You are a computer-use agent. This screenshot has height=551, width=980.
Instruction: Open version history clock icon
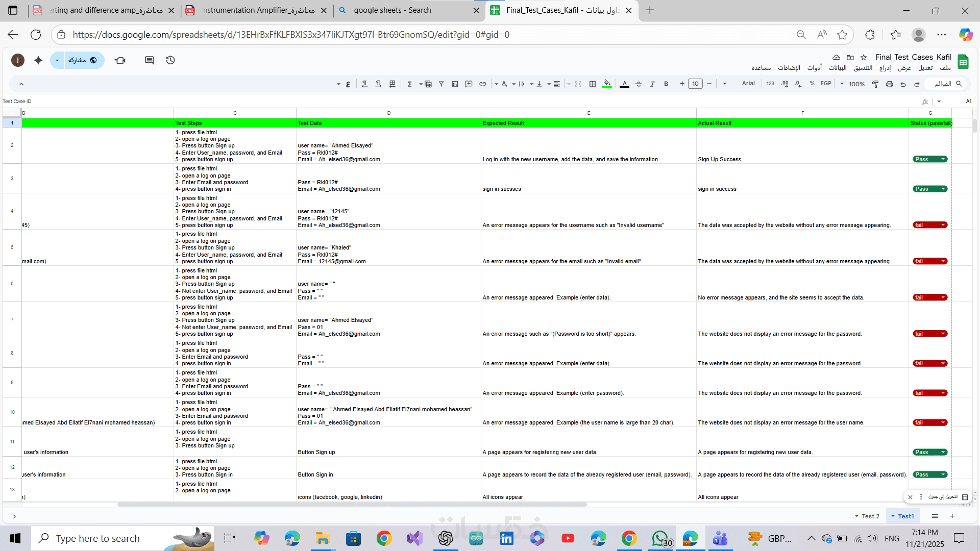click(x=170, y=60)
